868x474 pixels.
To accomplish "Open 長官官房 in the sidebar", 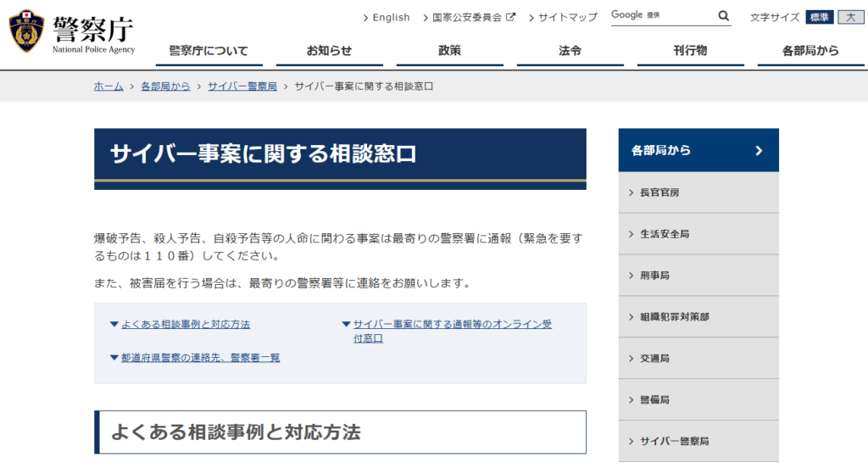I will point(659,192).
